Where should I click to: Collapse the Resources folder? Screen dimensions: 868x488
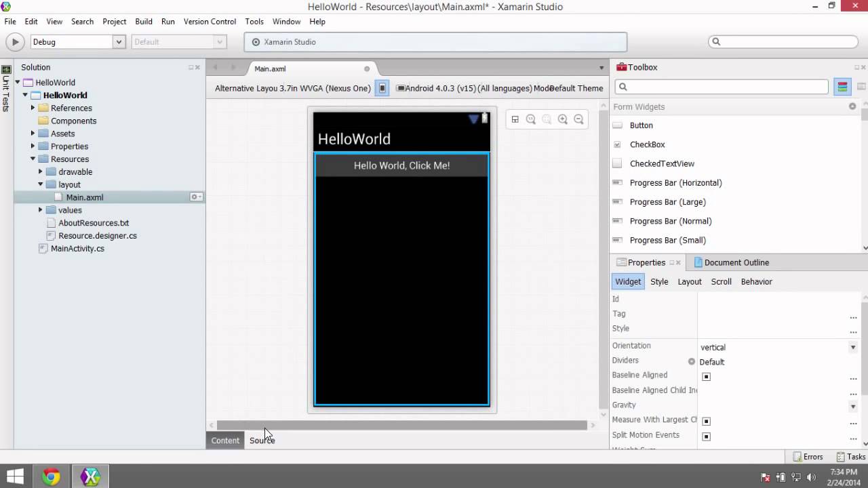(33, 159)
